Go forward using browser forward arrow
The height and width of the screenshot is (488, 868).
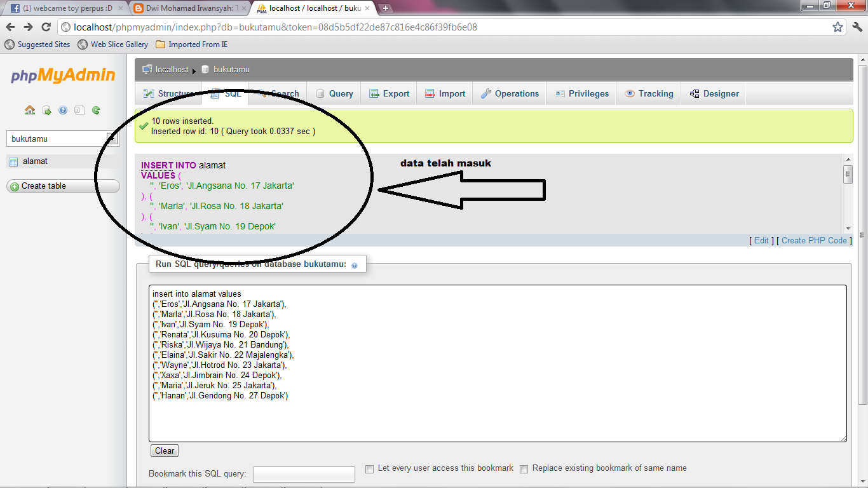pyautogui.click(x=28, y=27)
